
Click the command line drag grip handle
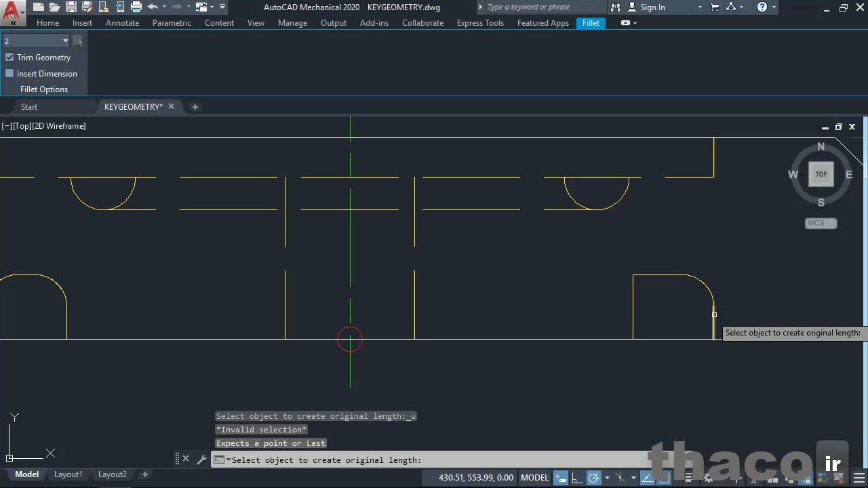[x=177, y=459]
